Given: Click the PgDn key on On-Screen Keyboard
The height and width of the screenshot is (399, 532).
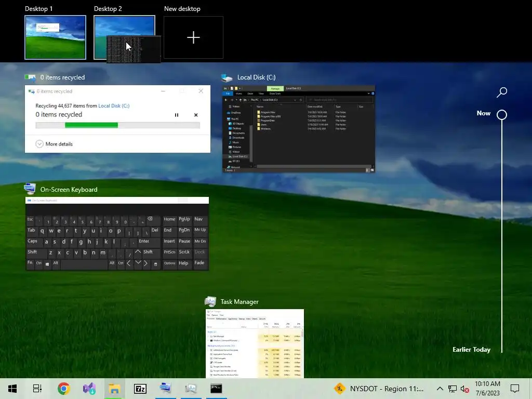Looking at the screenshot, I should pos(184,231).
